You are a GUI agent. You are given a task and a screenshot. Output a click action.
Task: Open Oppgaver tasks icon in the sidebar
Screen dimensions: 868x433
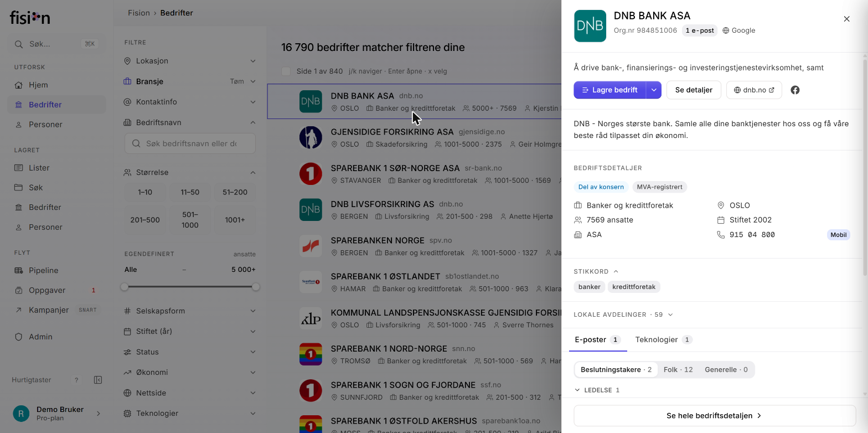click(18, 290)
